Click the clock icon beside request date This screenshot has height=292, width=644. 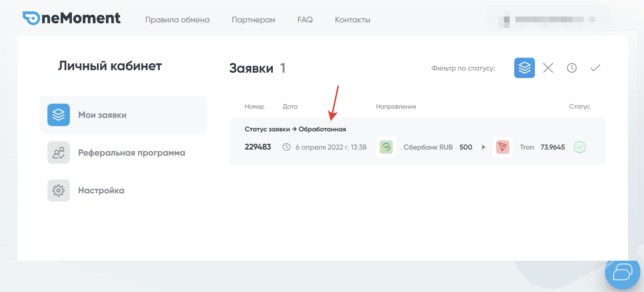click(x=287, y=147)
